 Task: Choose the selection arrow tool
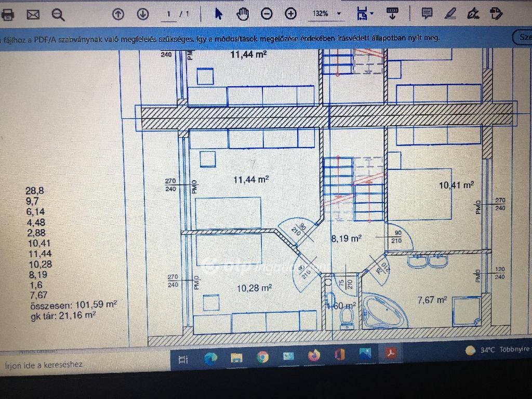pyautogui.click(x=219, y=14)
